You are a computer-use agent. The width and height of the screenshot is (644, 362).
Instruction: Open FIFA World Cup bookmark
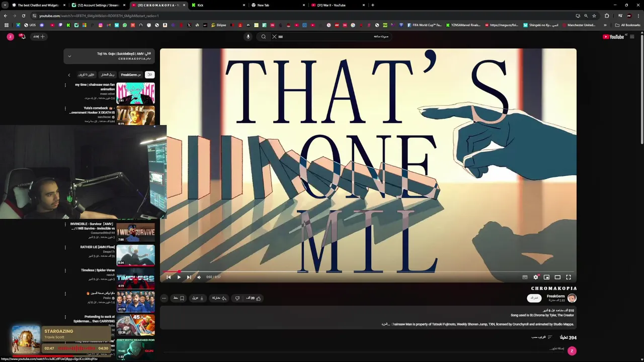point(424,25)
